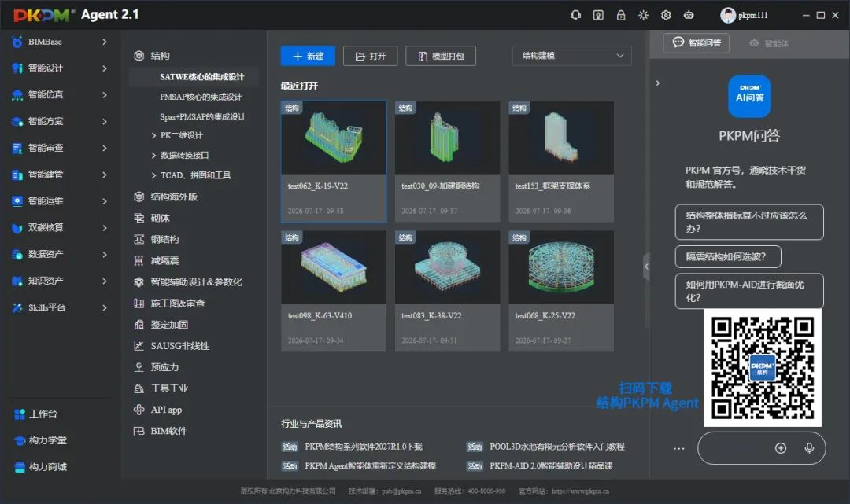Viewport: 850px width, 504px height.
Task: Click the 智能运维 sidebar icon
Action: pyautogui.click(x=17, y=200)
